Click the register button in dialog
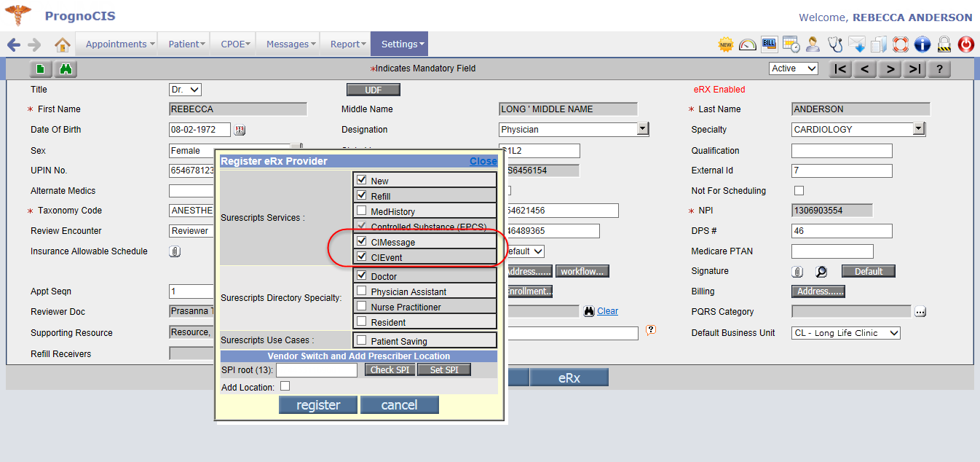 coord(318,405)
